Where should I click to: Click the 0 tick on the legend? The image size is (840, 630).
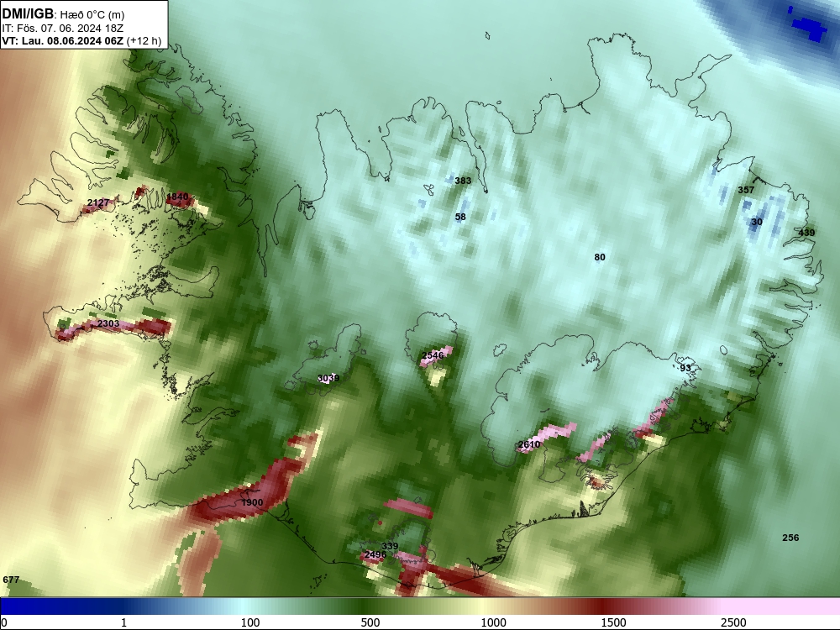tap(4, 622)
